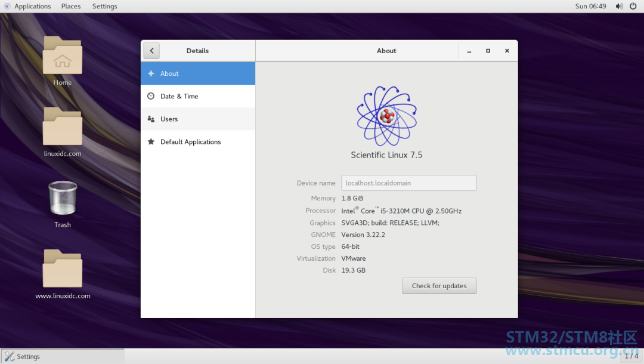The width and height of the screenshot is (644, 364).
Task: Click the Applications menu logo icon
Action: (7, 6)
